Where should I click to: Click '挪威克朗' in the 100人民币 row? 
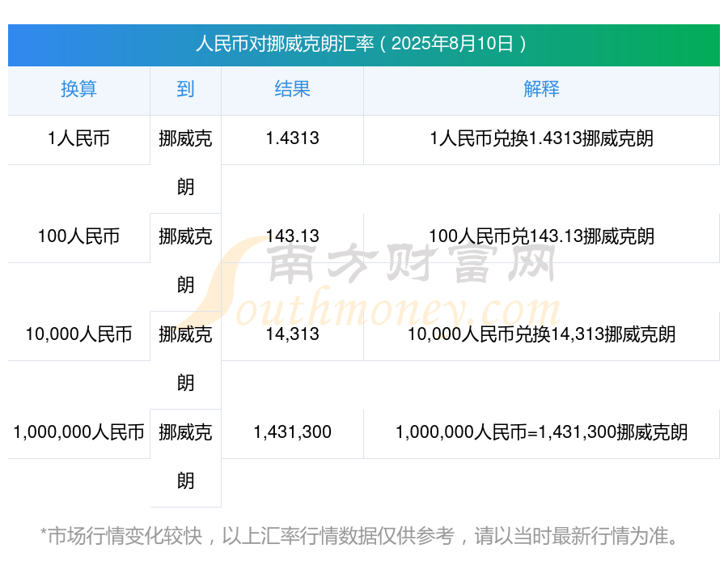coord(185,261)
